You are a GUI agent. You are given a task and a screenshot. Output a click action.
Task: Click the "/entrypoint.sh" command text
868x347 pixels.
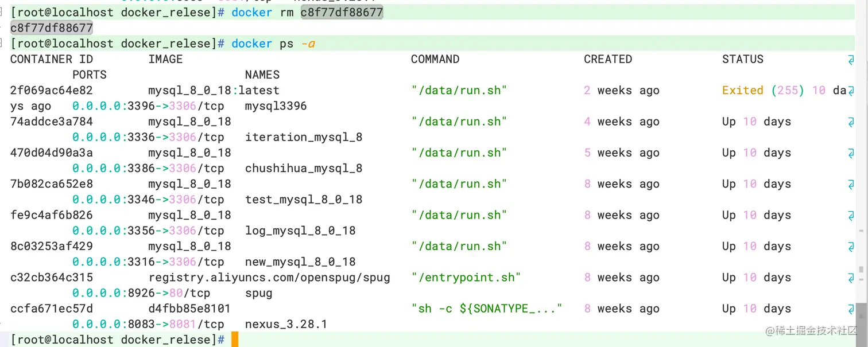click(x=466, y=278)
